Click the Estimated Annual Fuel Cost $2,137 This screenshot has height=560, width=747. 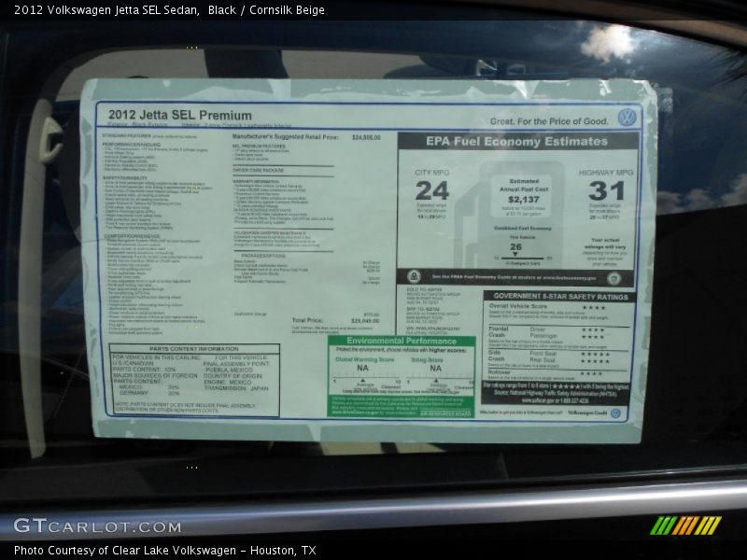click(x=524, y=200)
